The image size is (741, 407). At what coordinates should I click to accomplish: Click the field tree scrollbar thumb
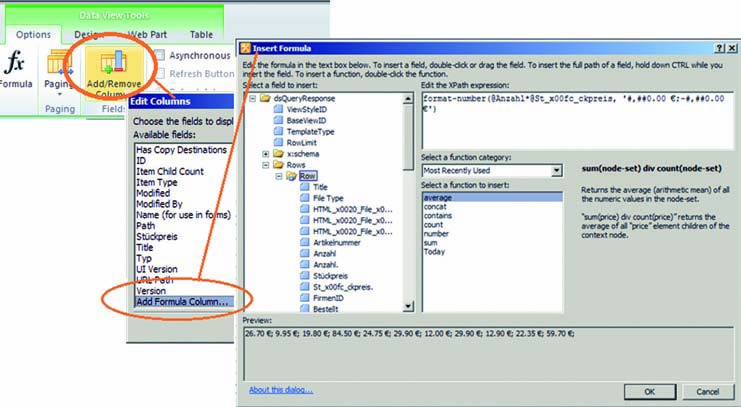pos(408,137)
